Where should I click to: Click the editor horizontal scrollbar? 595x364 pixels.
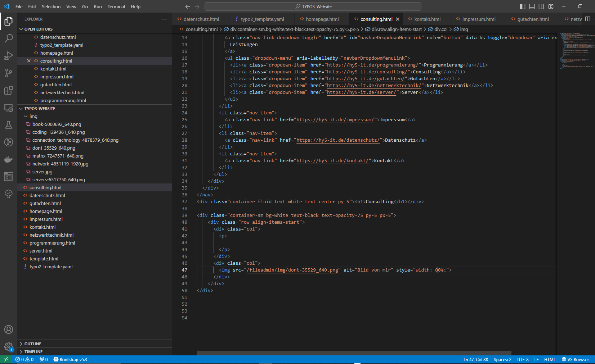(x=354, y=353)
